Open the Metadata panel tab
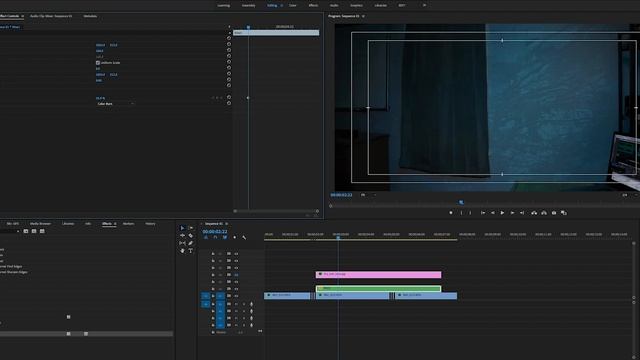Screen dimensions: 640x360 pyautogui.click(x=90, y=16)
